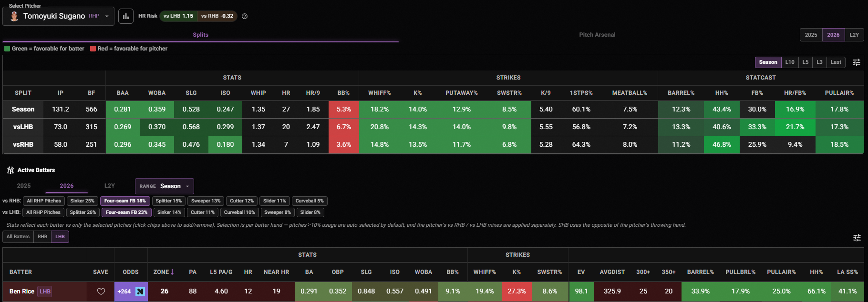
Task: Select the 2025 season at top right
Action: click(x=811, y=35)
